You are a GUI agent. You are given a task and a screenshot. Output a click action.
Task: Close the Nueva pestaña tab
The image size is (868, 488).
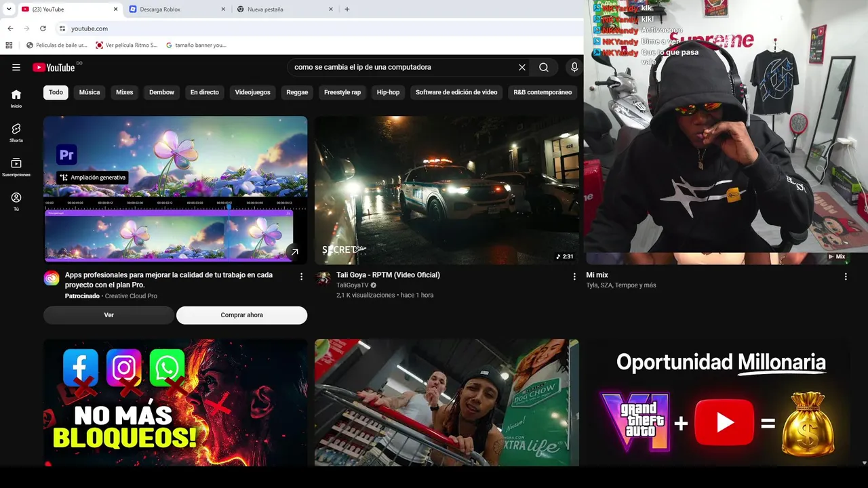coord(331,9)
